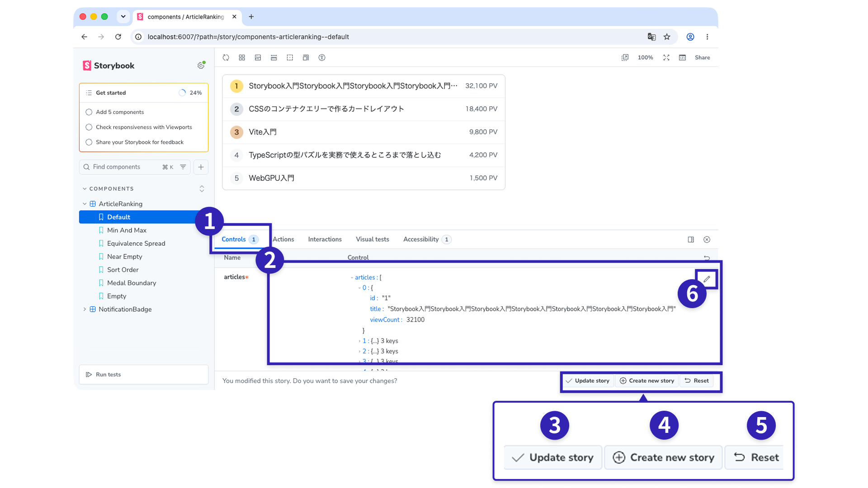Collapse the ArticleRanking tree node
Screen dimensions: 868x488
pos(85,204)
